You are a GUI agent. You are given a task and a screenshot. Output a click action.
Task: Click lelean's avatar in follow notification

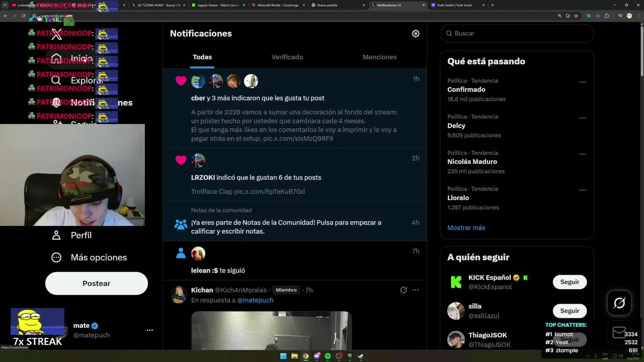198,253
